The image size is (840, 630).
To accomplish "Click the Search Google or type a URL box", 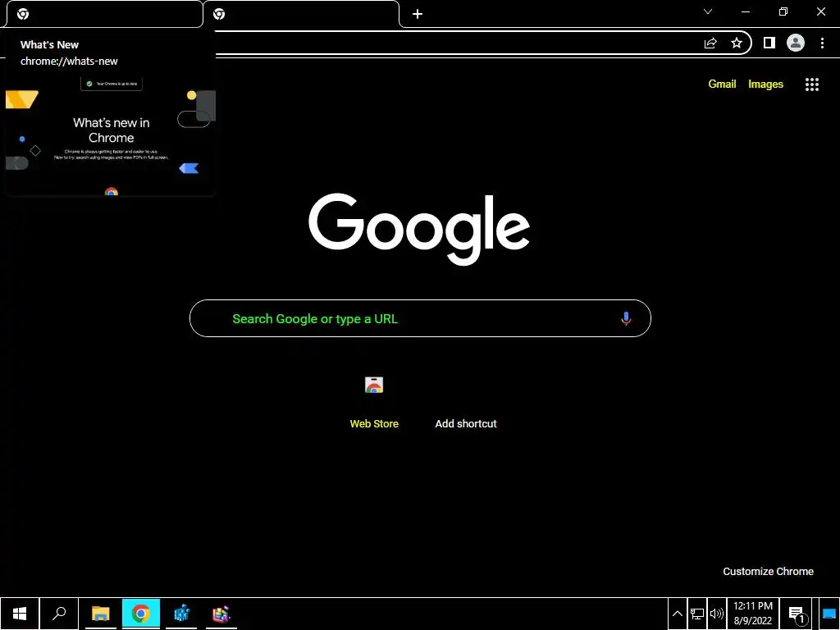I will tap(420, 318).
